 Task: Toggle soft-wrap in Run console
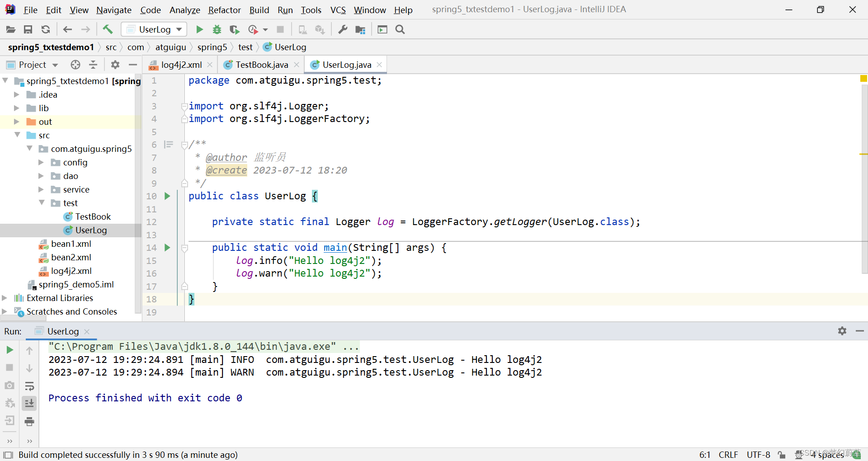pos(29,386)
